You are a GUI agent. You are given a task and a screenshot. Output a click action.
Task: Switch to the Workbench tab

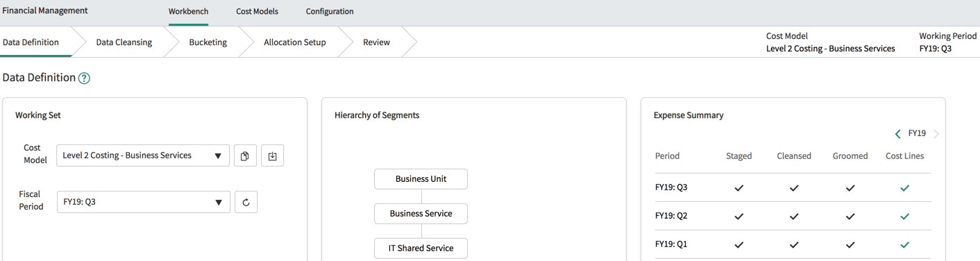pyautogui.click(x=188, y=12)
